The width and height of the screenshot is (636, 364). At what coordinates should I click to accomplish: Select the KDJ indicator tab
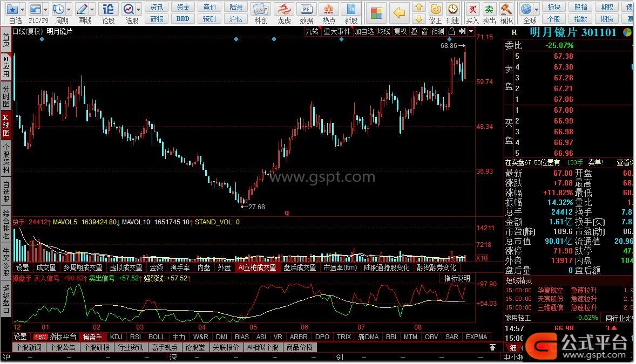click(x=116, y=337)
